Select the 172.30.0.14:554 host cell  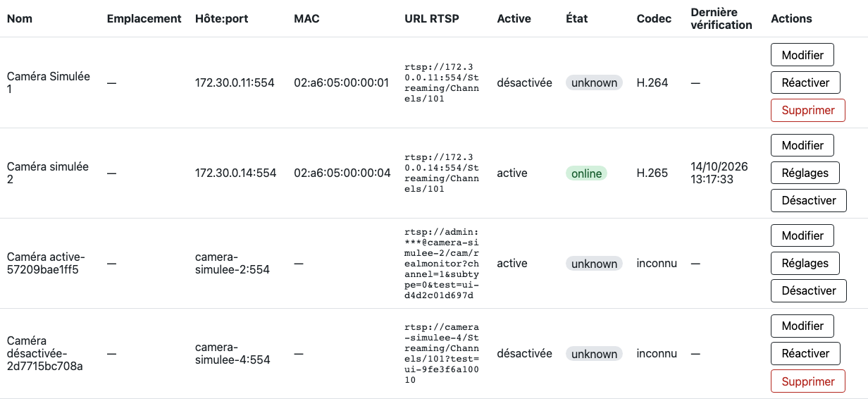[235, 173]
